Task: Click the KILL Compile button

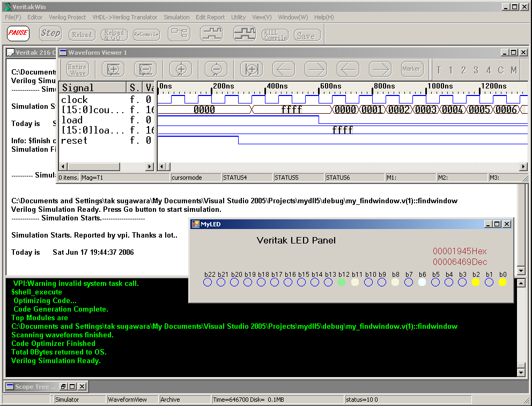Action: pos(275,35)
